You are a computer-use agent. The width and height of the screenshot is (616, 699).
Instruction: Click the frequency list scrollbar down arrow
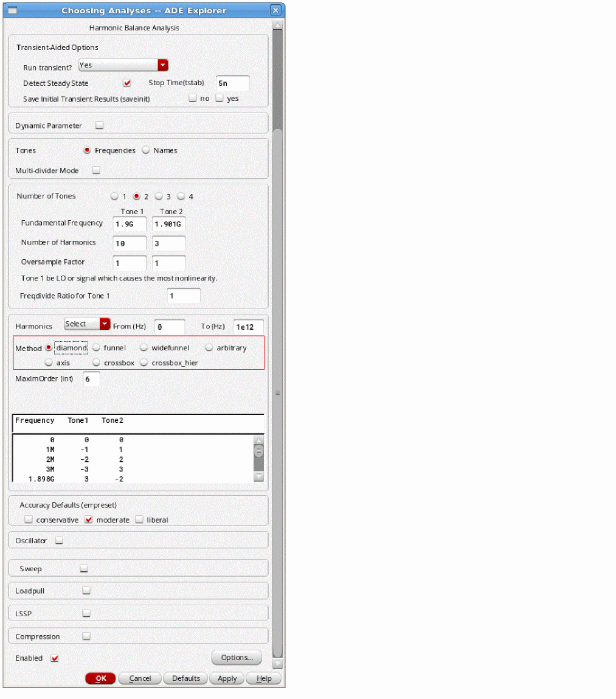258,476
